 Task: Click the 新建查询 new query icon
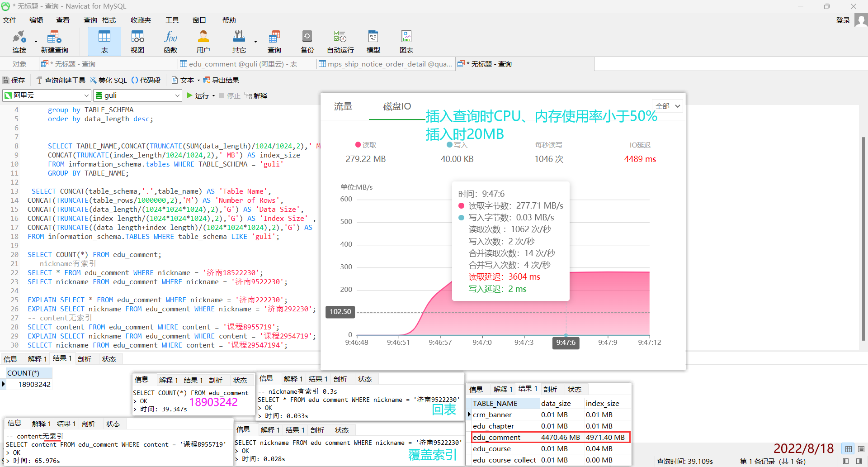(x=54, y=42)
